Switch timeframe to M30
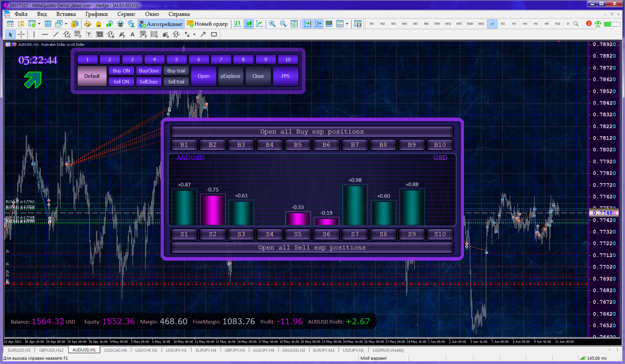This screenshot has height=364, width=625. click(x=481, y=24)
